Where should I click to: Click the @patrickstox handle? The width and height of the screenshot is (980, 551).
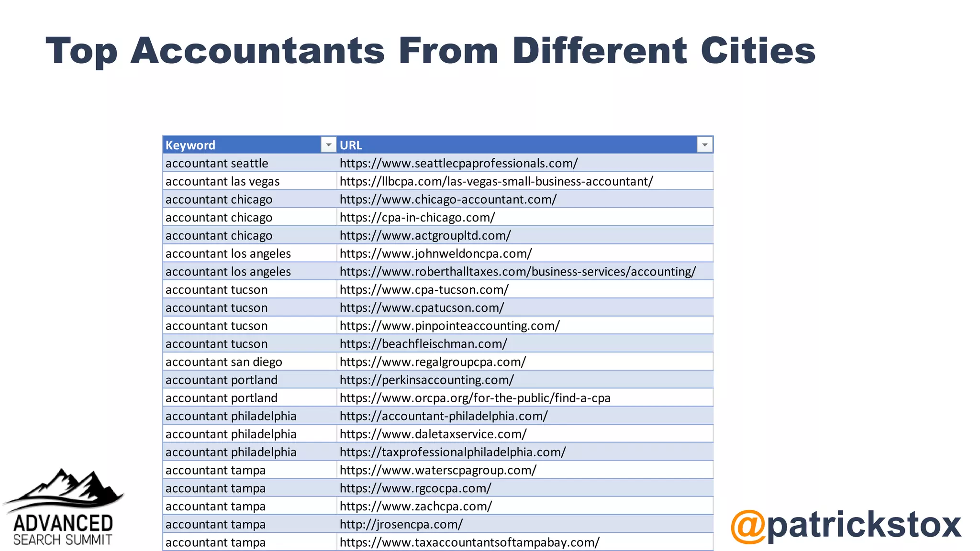[x=846, y=525]
